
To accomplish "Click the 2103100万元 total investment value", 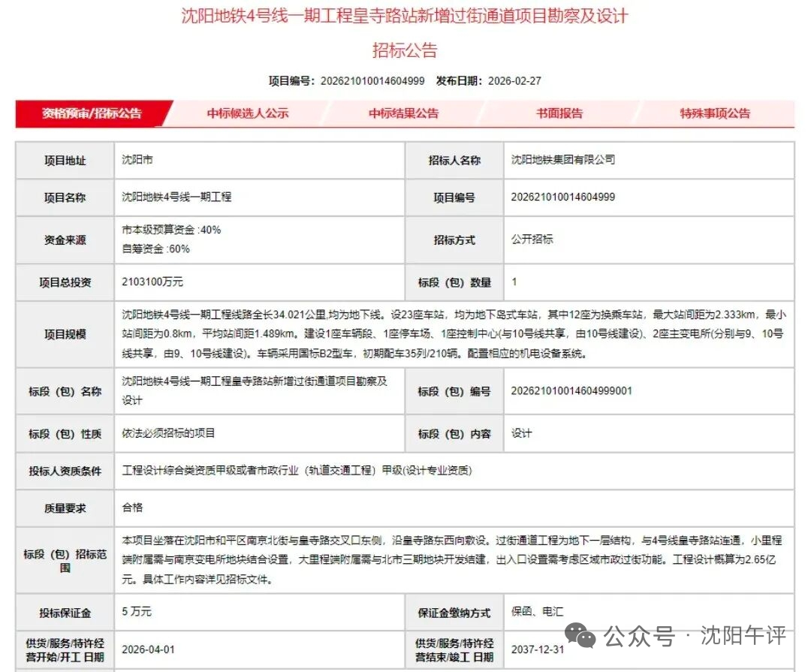I will click(x=152, y=282).
